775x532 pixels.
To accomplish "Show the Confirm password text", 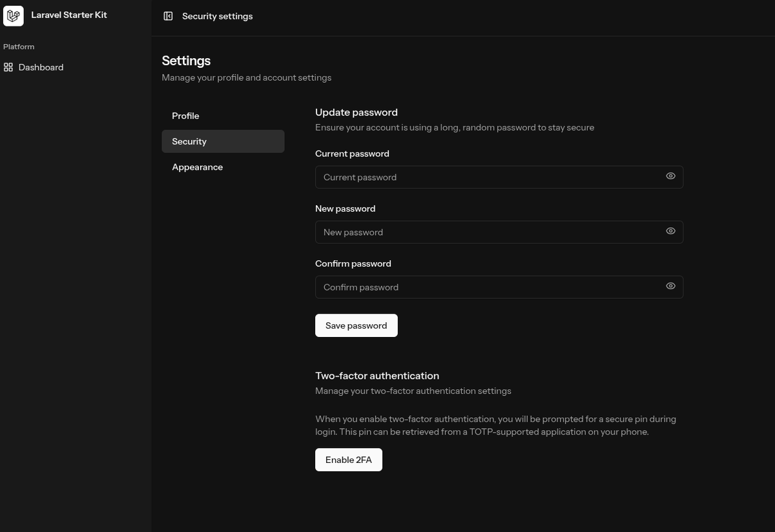I will click(x=670, y=286).
